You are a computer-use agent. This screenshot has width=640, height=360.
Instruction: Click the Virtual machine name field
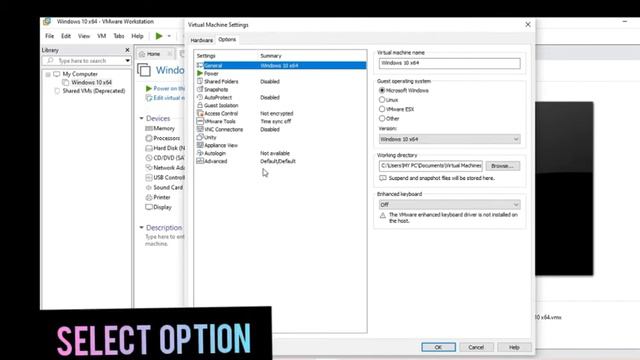click(x=449, y=63)
